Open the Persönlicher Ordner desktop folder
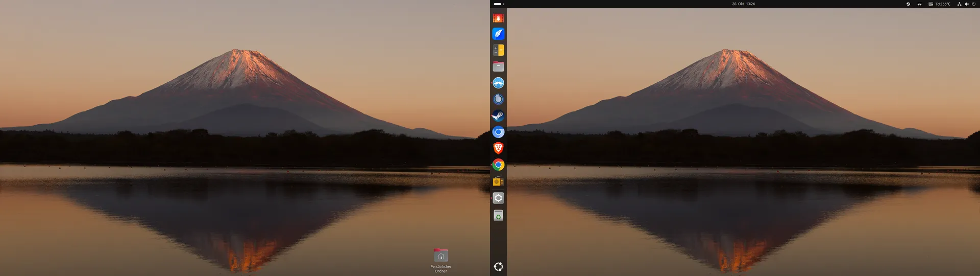Screen dimensions: 980x276 click(x=440, y=256)
